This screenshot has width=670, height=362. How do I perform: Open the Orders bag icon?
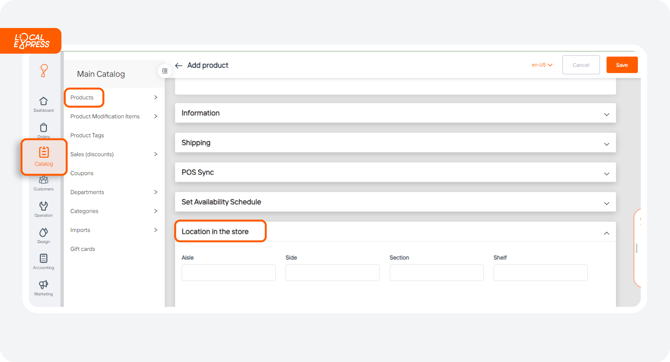coord(43,128)
